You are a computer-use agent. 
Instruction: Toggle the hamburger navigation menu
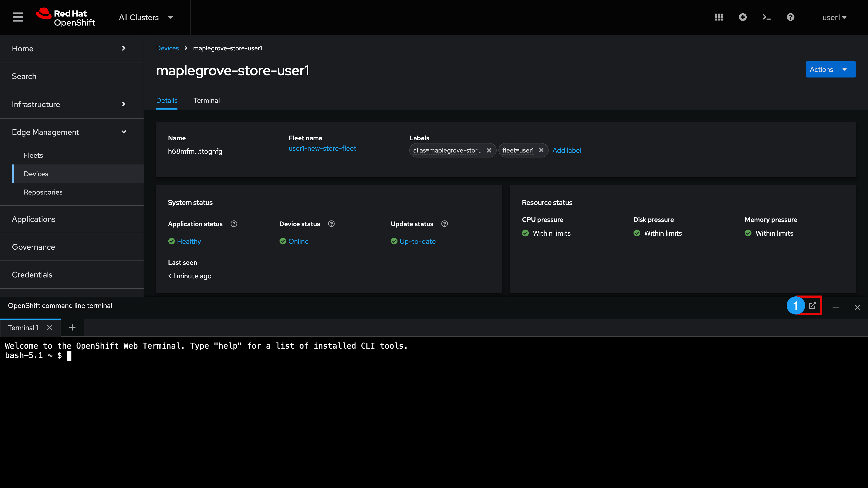click(18, 17)
